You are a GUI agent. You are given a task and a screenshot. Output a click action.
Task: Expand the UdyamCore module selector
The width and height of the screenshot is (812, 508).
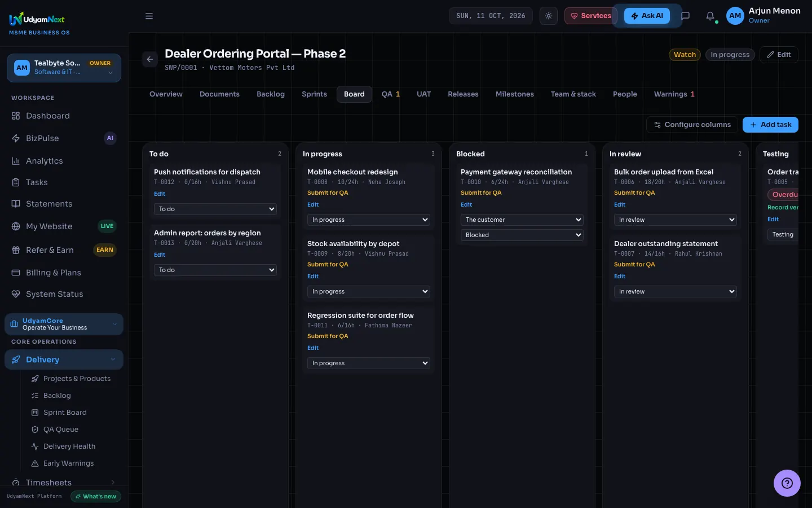pyautogui.click(x=64, y=324)
